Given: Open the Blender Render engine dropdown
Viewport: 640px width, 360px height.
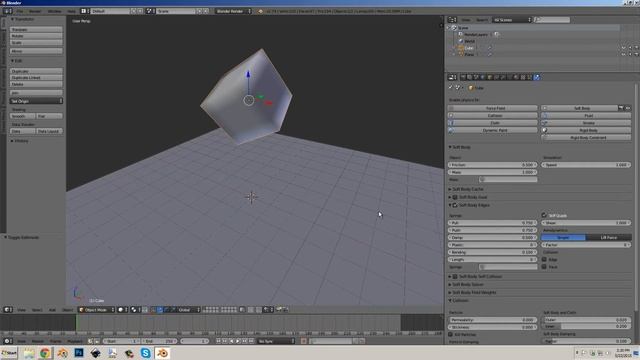Looking at the screenshot, I should pos(233,11).
